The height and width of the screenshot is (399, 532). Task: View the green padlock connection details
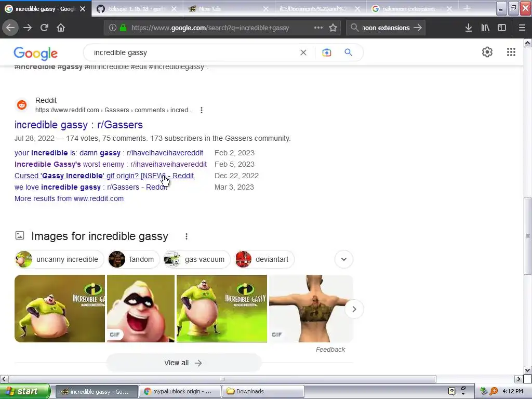point(123,28)
